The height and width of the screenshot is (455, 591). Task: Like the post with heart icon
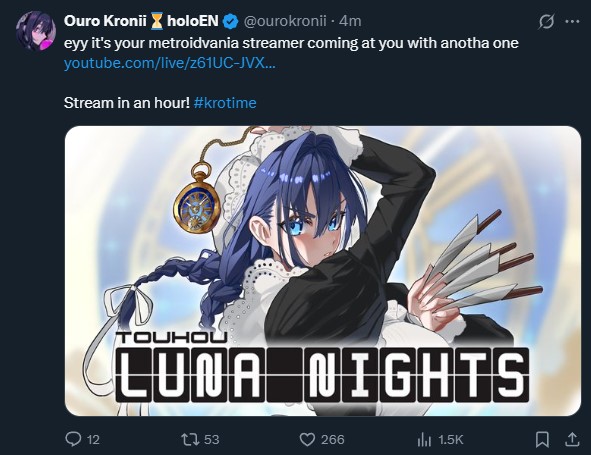point(307,440)
